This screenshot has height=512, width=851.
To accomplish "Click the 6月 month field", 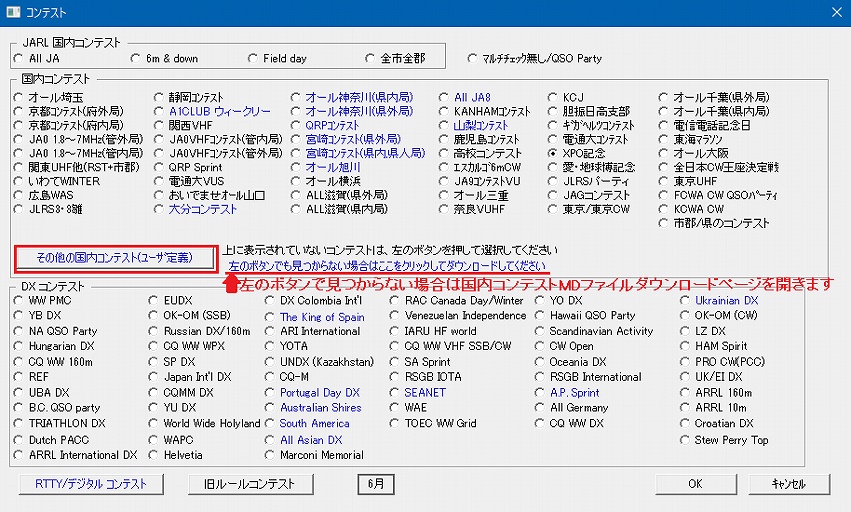I will coord(375,484).
